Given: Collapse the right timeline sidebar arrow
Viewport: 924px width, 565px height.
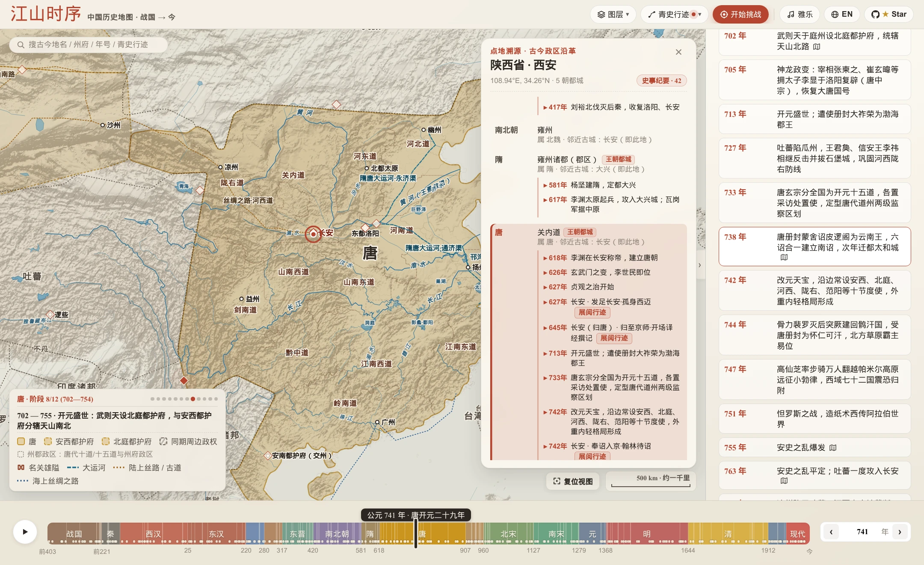Looking at the screenshot, I should (x=700, y=265).
